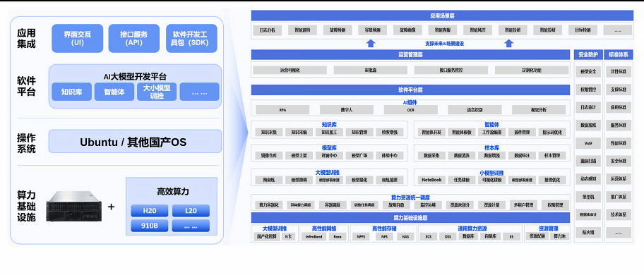Screen dimensions: 644x275
Task: Select the 日志分析 scenario box
Action: tap(268, 30)
